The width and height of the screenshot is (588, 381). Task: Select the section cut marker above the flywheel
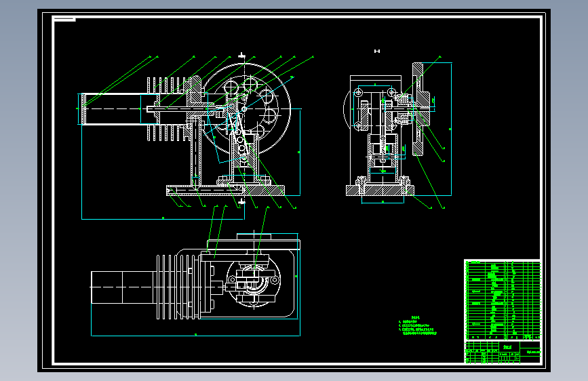point(242,56)
